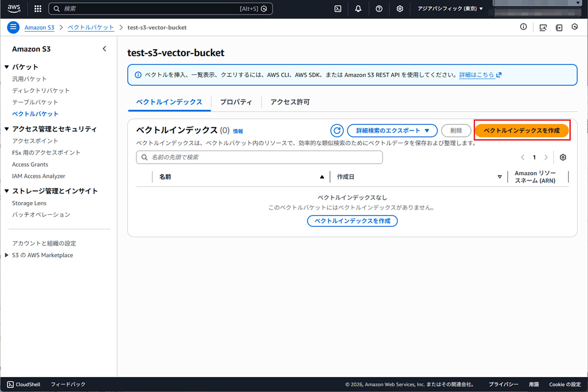Screen dimensions: 588x392
Task: Switch to the プロパティ tab
Action: (x=236, y=102)
